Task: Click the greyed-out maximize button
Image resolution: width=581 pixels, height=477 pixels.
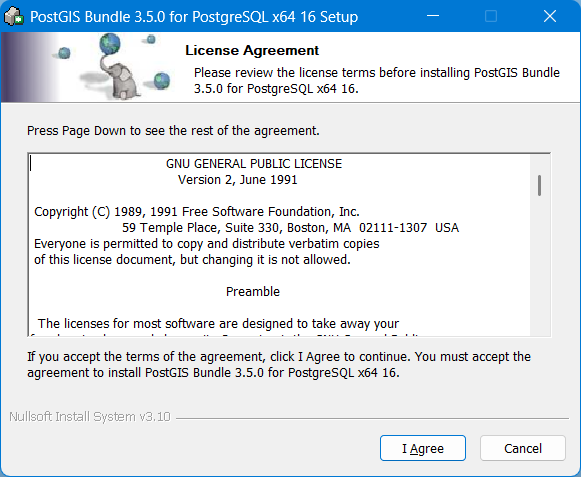Action: (491, 16)
